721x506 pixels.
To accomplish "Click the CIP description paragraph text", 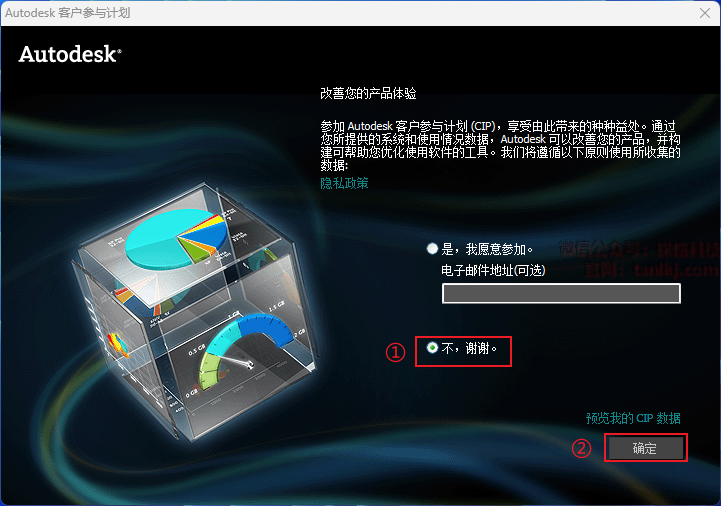I will click(500, 145).
